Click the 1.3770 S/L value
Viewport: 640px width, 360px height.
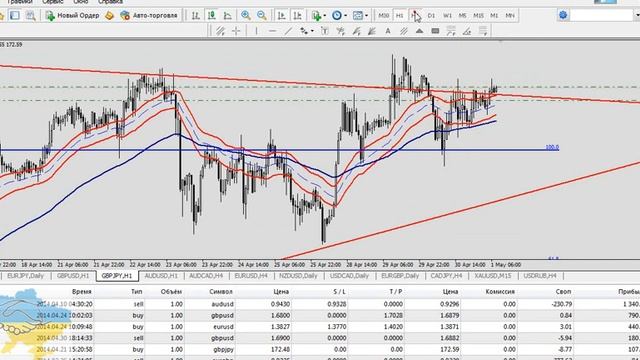click(337, 327)
